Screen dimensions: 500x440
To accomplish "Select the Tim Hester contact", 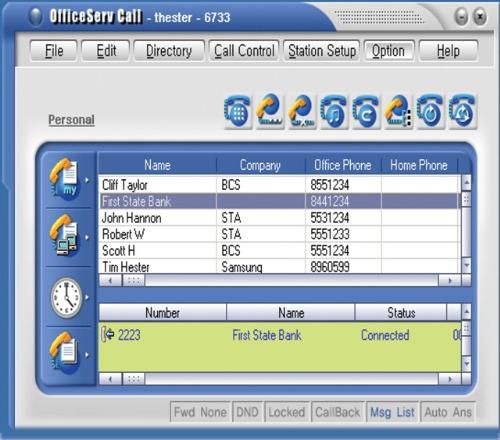I will click(279, 267).
